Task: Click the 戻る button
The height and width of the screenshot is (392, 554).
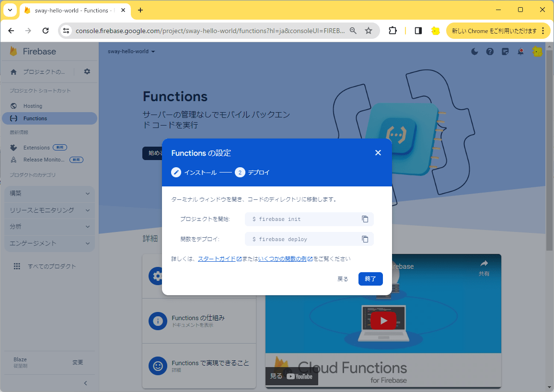Action: [343, 278]
